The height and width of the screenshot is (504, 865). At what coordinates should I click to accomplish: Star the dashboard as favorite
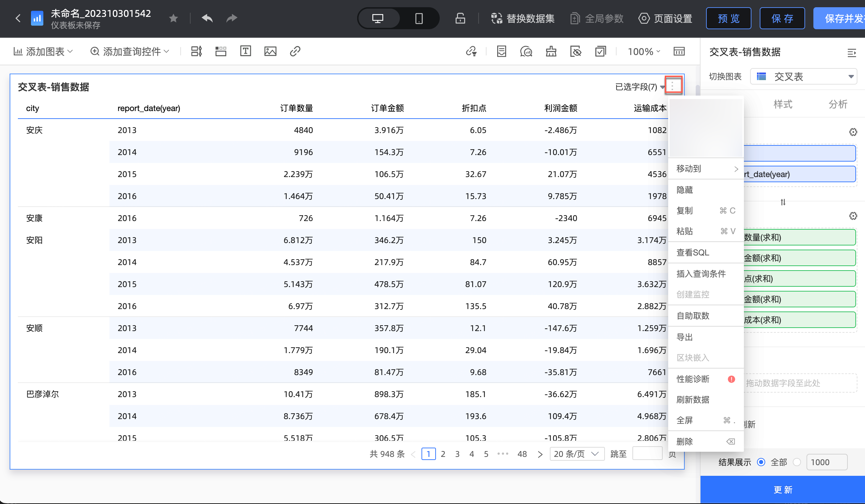click(x=173, y=18)
